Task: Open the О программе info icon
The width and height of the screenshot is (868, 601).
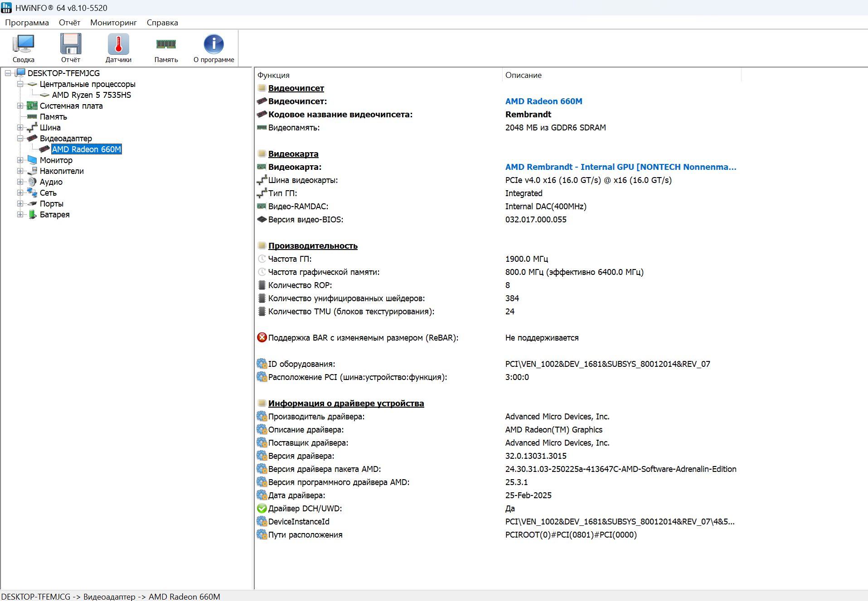Action: [214, 44]
